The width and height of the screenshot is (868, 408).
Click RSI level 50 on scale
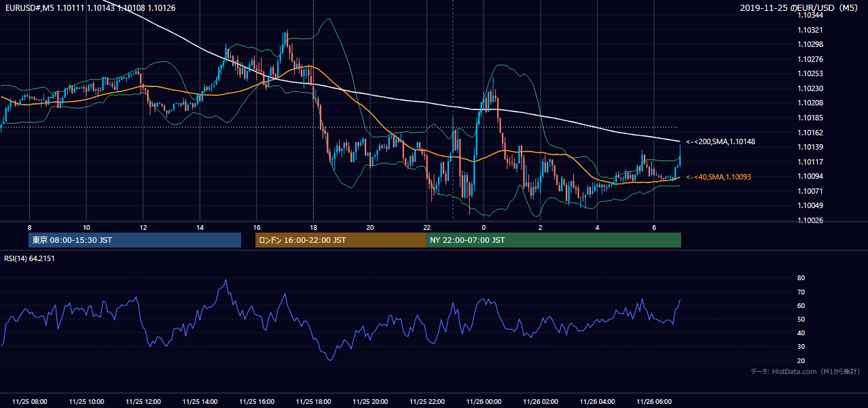(x=801, y=319)
